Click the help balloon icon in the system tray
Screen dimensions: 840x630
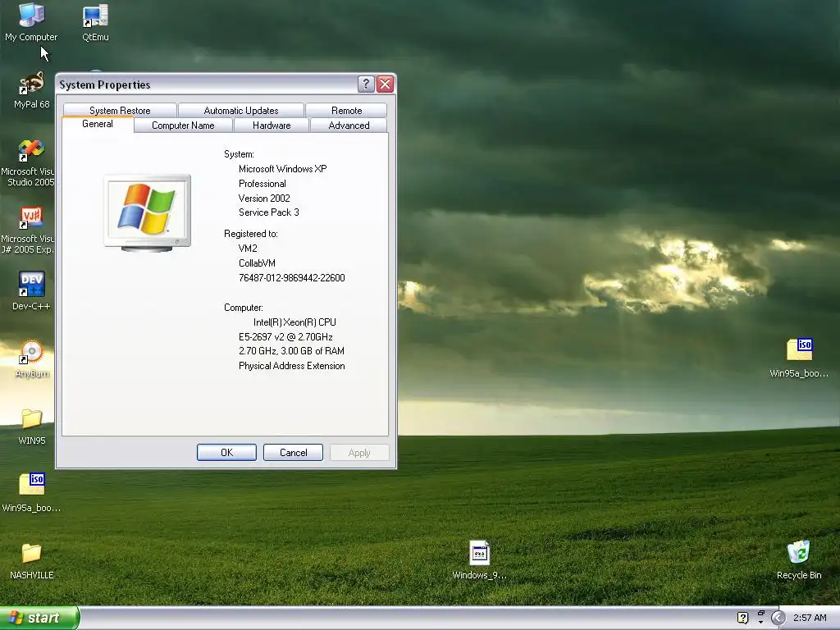coord(742,618)
